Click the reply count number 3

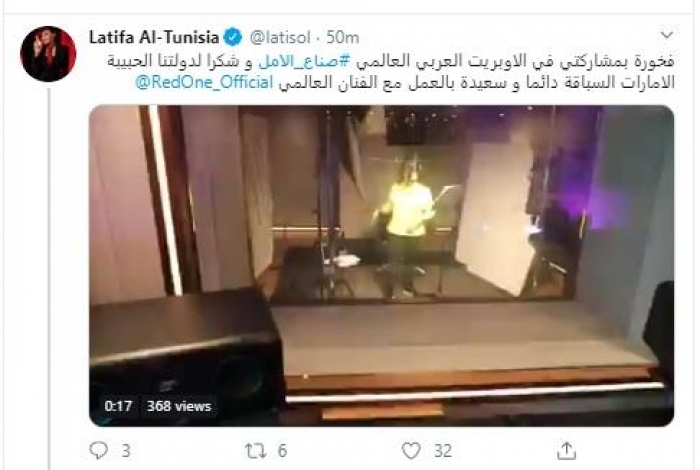(126, 451)
